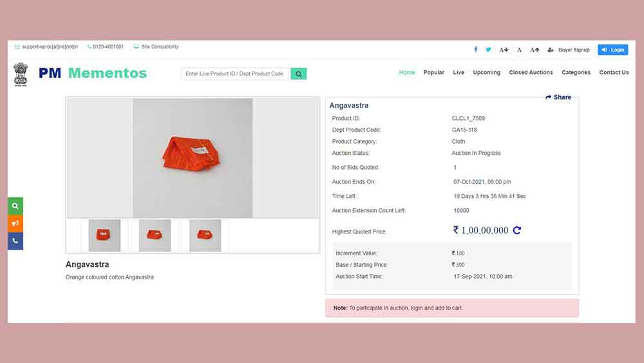Share this Angavastra product
The image size is (644, 363).
coord(558,97)
